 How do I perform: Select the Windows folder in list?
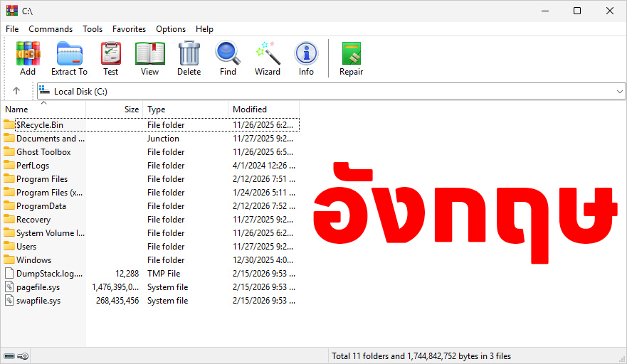click(33, 260)
